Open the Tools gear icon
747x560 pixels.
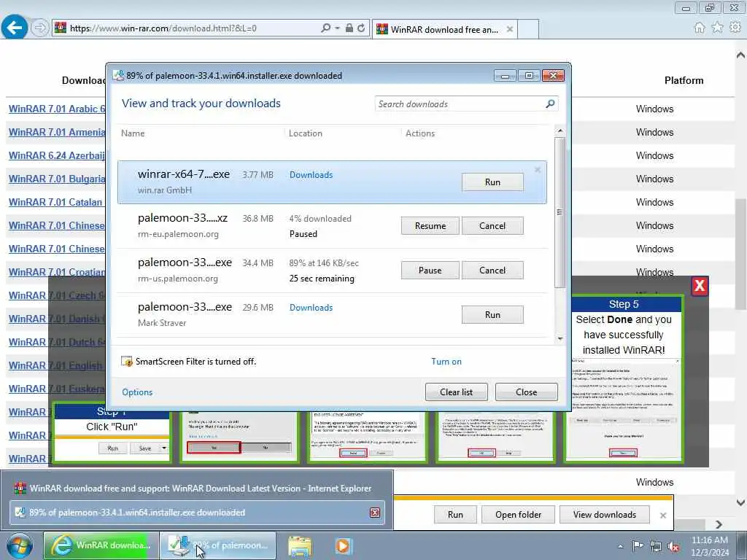[x=735, y=28]
